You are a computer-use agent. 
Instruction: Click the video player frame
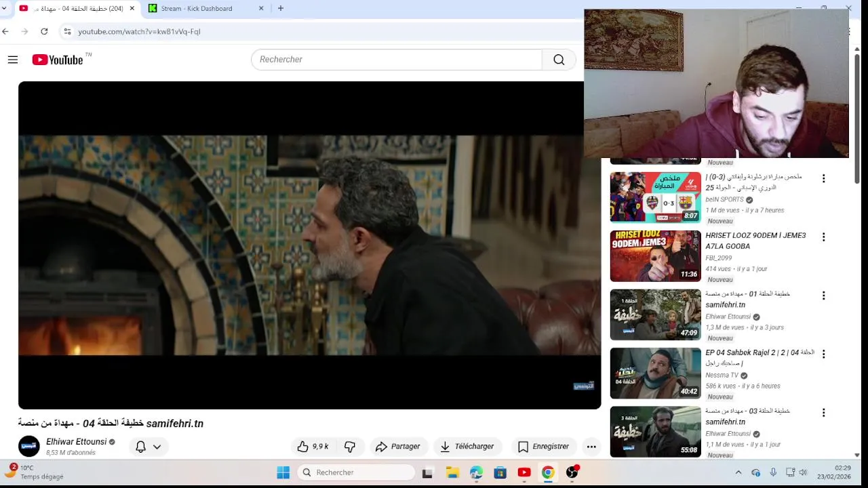(x=309, y=245)
